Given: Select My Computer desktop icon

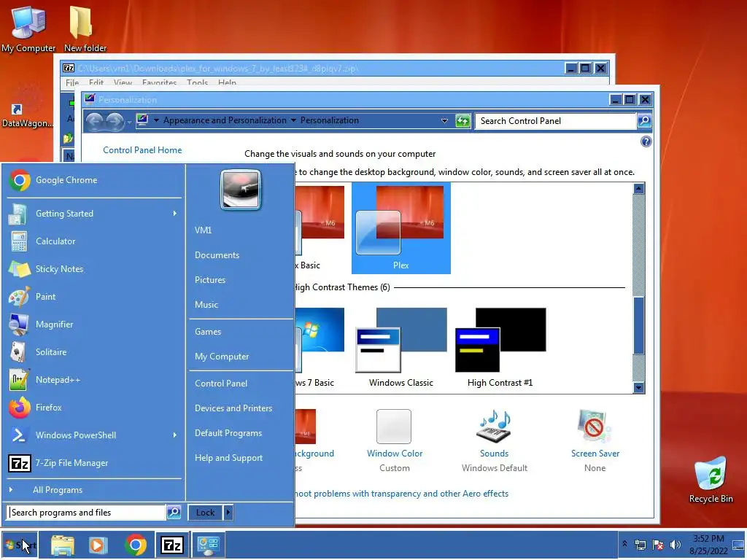Looking at the screenshot, I should click(28, 29).
